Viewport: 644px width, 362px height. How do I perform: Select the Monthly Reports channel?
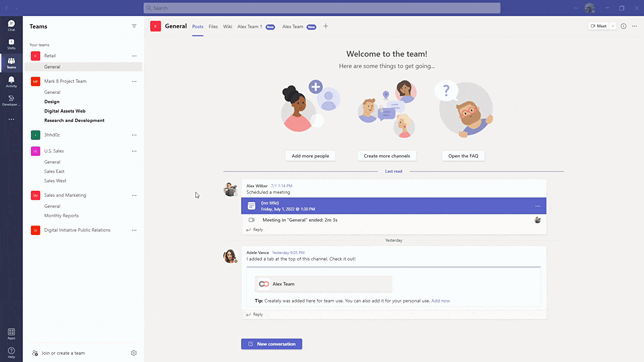tap(61, 216)
